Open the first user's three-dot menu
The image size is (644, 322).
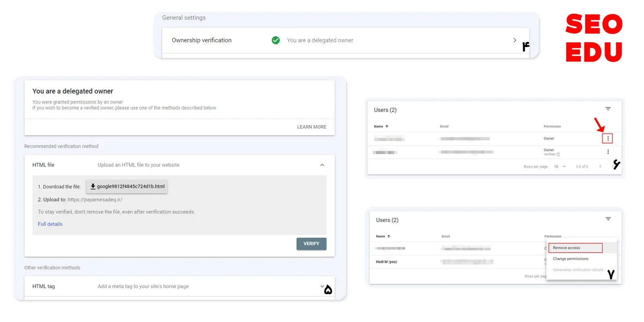(608, 138)
